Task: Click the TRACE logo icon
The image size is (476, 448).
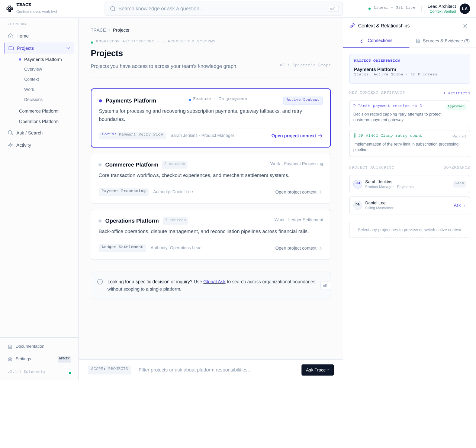Action: (x=10, y=9)
